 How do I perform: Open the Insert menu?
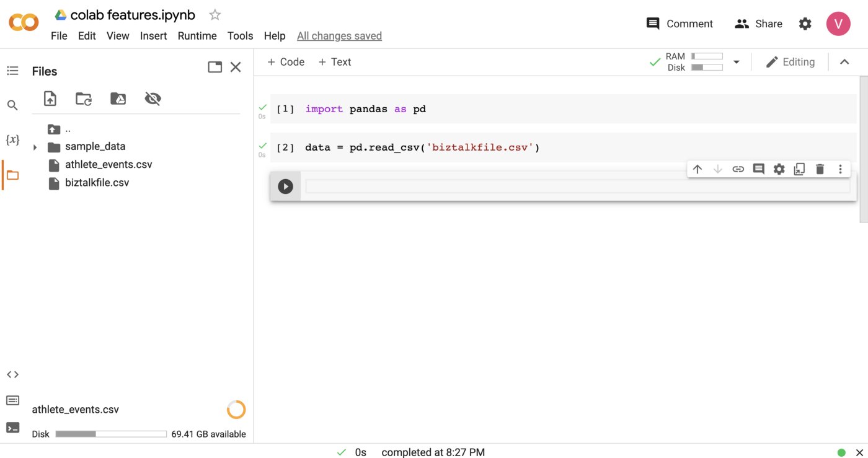pyautogui.click(x=153, y=36)
